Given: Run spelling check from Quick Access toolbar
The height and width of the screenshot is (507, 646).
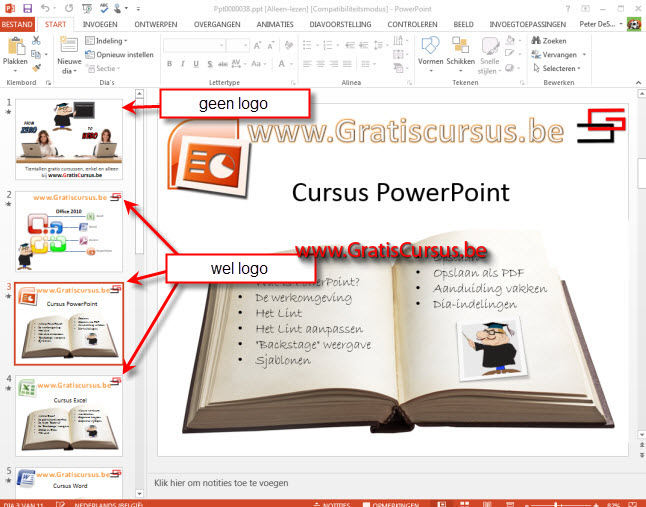Looking at the screenshot, I should point(104,8).
